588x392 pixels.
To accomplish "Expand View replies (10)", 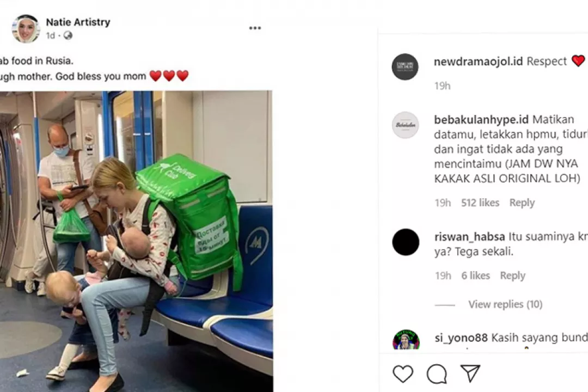I will click(x=505, y=304).
